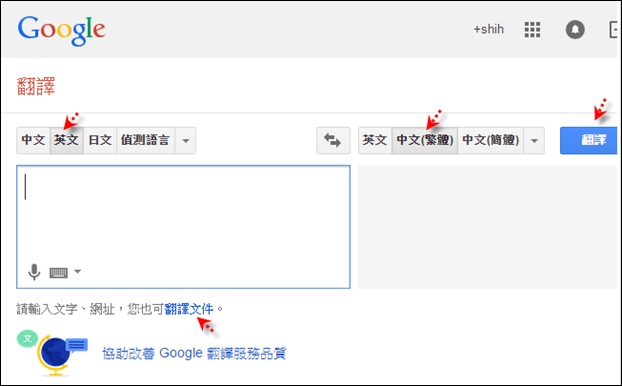The image size is (622, 386).
Task: Open target language list dropdown
Action: click(x=534, y=140)
